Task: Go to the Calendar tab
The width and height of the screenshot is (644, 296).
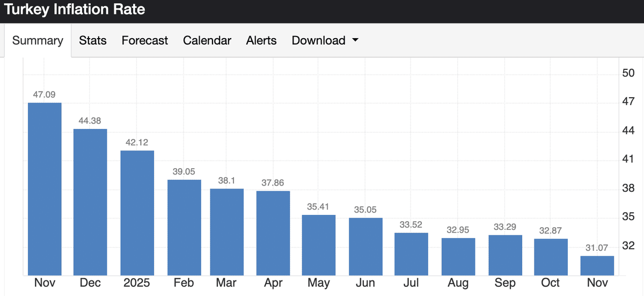Action: [x=207, y=41]
